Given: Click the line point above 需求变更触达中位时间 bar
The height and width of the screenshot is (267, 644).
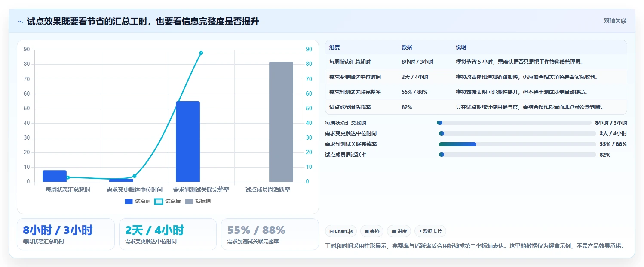Looking at the screenshot, I should pos(135,176).
